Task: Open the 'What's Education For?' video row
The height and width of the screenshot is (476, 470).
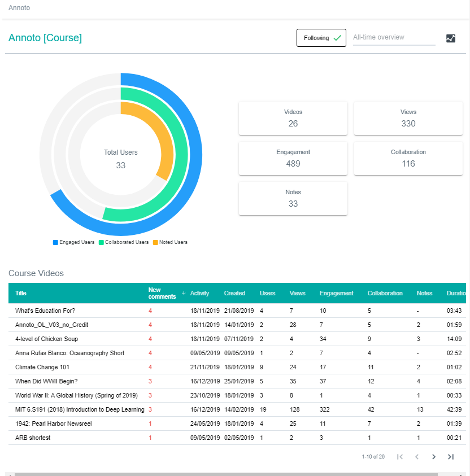Action: (x=237, y=311)
